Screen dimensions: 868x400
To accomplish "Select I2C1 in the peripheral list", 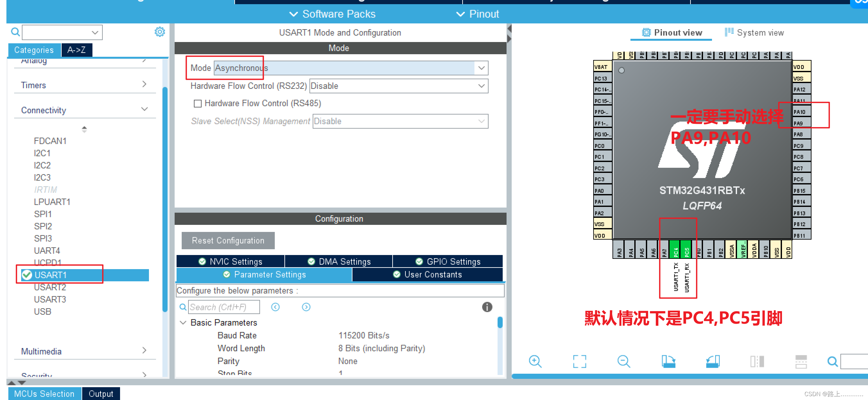I will (42, 153).
